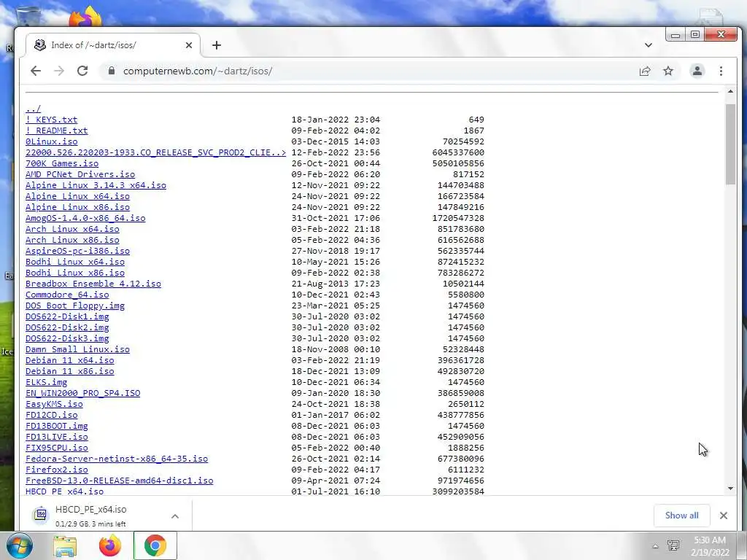Download Alpine_Linux_3.14.3_x64.iso
This screenshot has height=560, width=747.
pos(96,185)
